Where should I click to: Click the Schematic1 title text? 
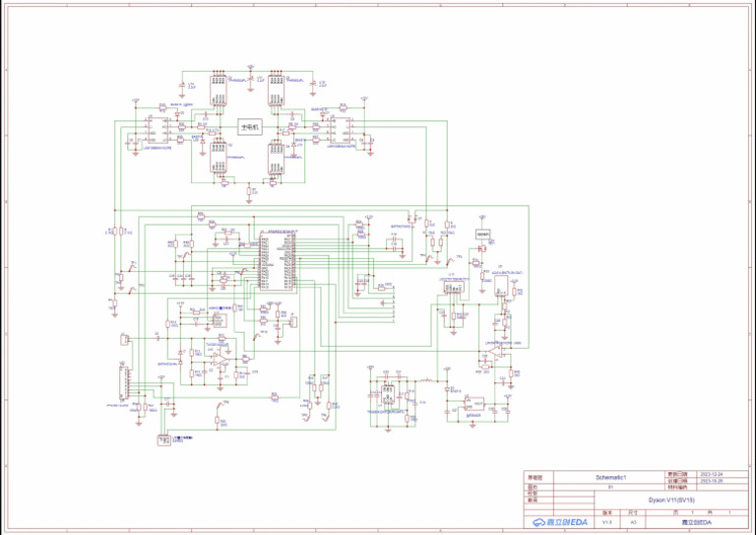point(610,477)
